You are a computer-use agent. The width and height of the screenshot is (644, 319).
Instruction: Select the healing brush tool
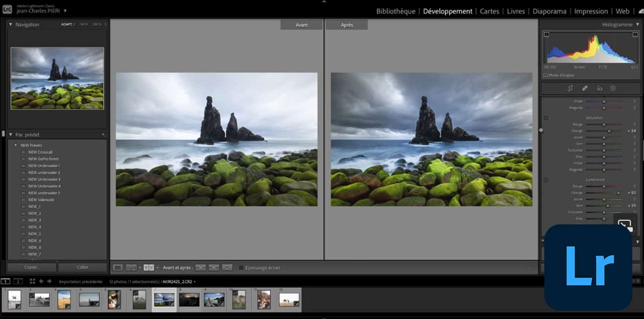(x=584, y=88)
